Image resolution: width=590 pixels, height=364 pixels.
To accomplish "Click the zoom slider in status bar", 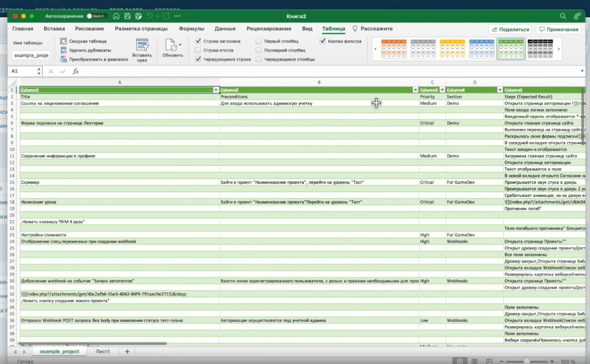I will pyautogui.click(x=526, y=362).
